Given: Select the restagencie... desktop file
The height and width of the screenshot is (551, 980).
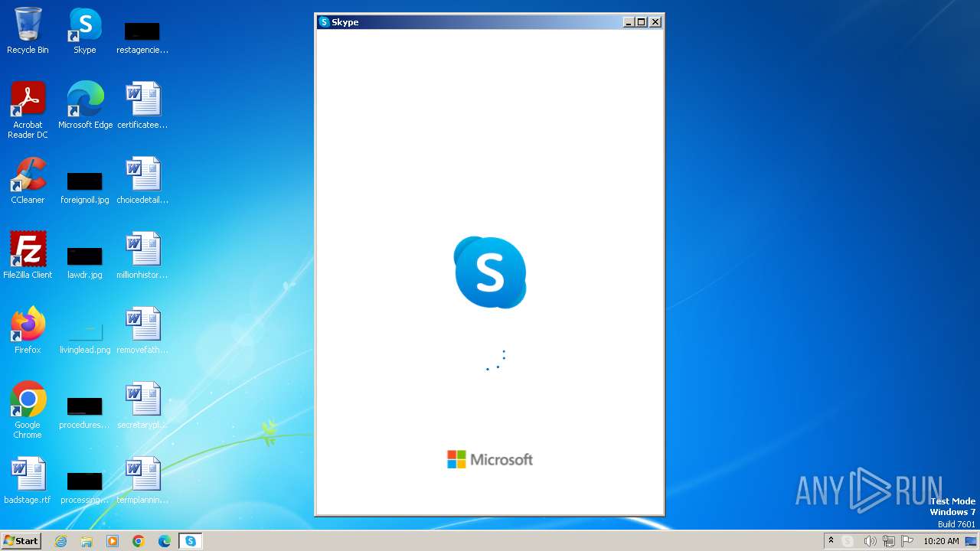Looking at the screenshot, I should point(142,37).
